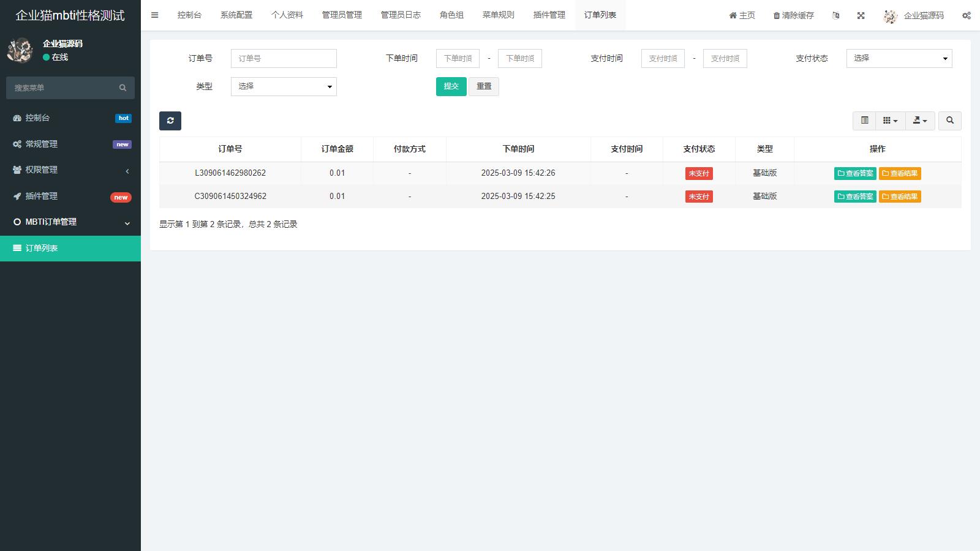Image resolution: width=980 pixels, height=551 pixels.
Task: Expand the 权限管理 sidebar menu
Action: [x=70, y=170]
